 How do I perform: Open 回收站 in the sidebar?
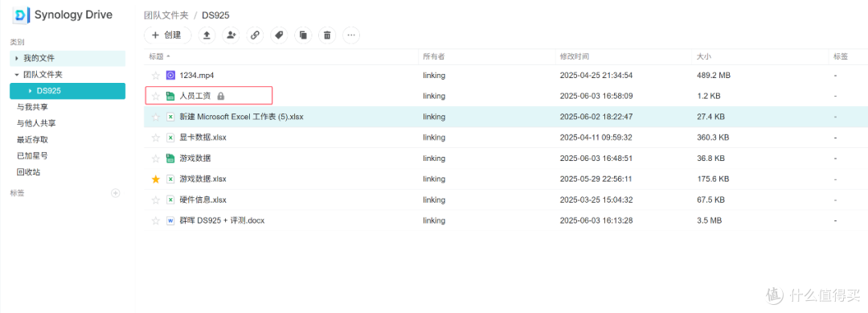point(28,172)
